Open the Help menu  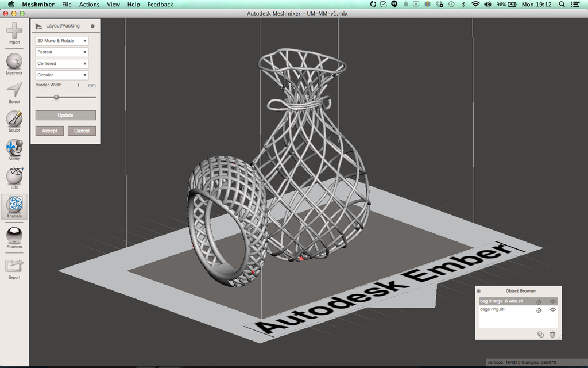coord(133,5)
